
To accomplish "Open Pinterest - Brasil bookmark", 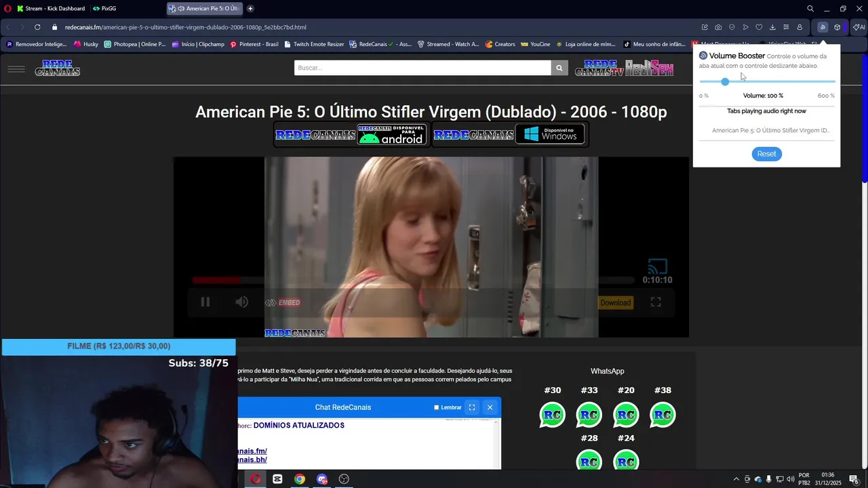I will coord(254,44).
